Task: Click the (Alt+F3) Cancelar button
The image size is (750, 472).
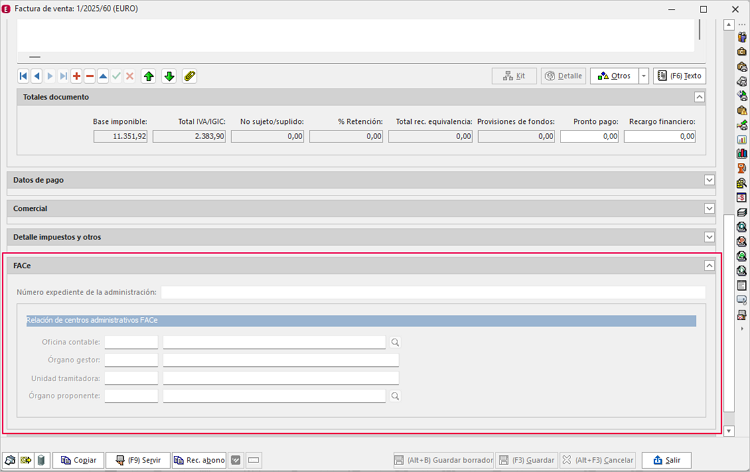Action: tap(597, 460)
